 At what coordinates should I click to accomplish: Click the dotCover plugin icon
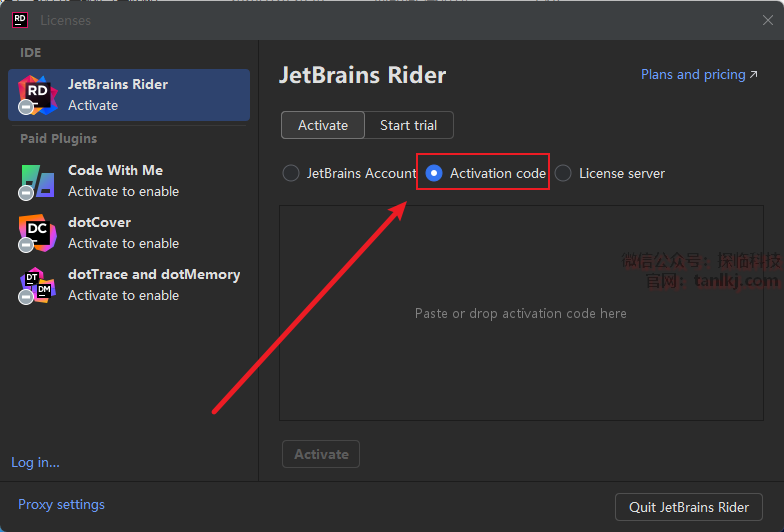(x=38, y=233)
